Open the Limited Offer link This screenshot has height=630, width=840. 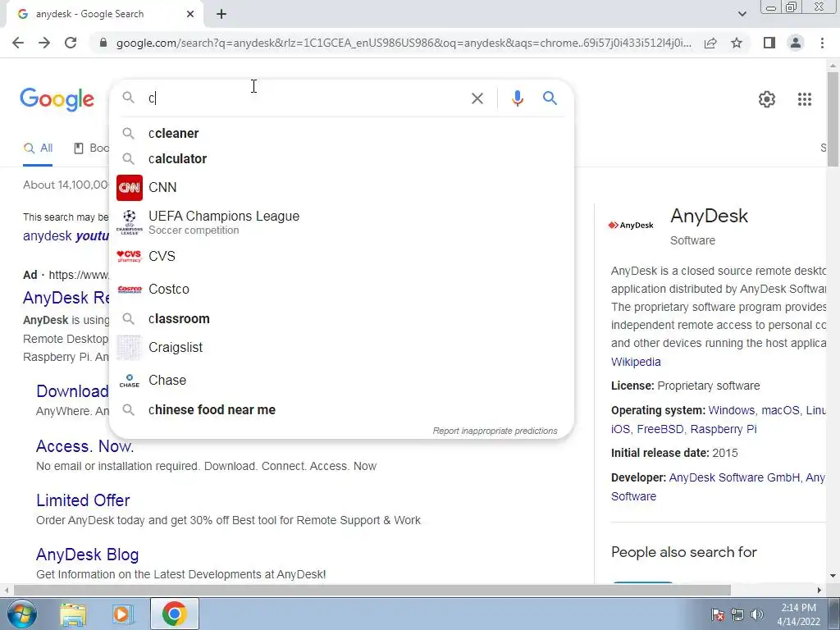(x=83, y=500)
